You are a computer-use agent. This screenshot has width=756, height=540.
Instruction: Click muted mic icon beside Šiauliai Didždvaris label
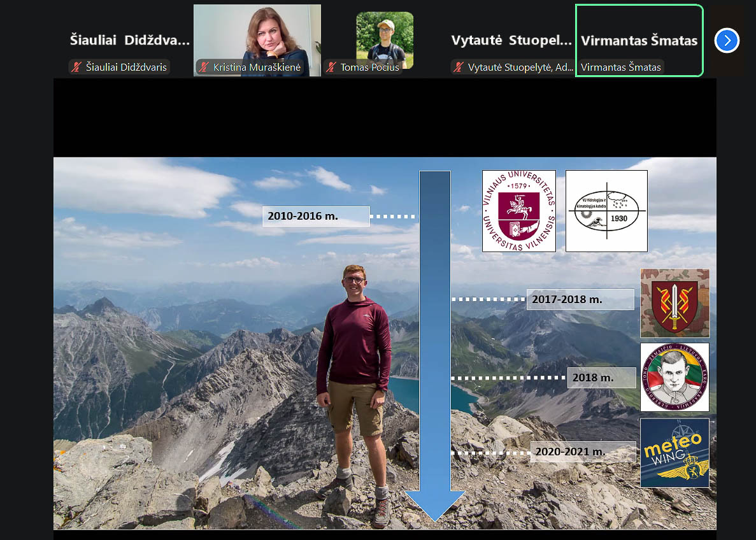(x=77, y=67)
